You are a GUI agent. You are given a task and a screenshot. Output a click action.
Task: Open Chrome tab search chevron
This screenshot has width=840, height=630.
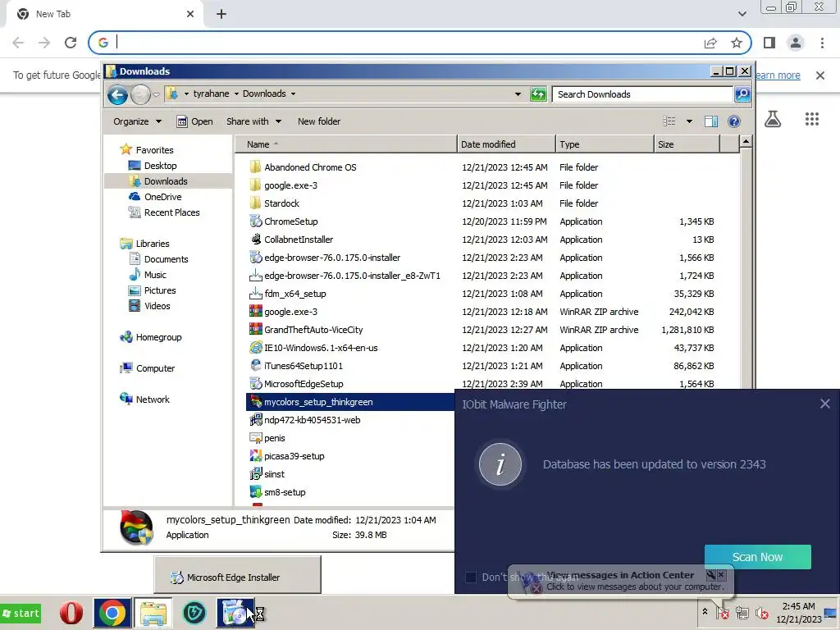(742, 14)
